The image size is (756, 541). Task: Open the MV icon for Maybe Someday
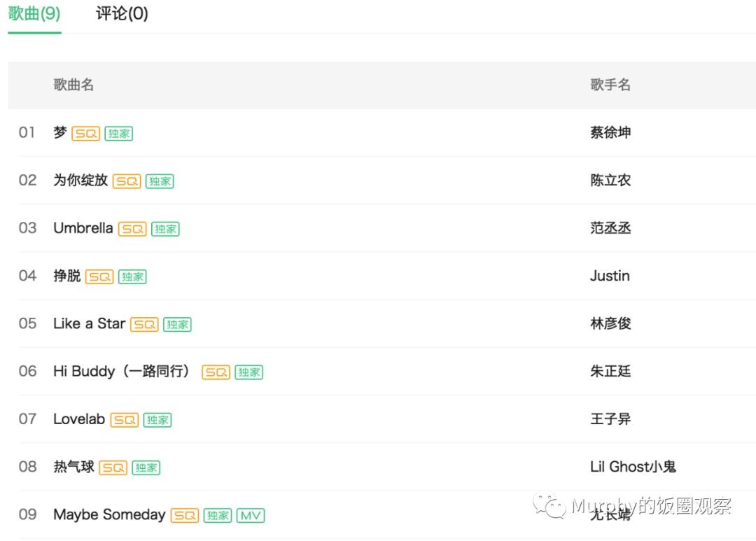point(251,516)
